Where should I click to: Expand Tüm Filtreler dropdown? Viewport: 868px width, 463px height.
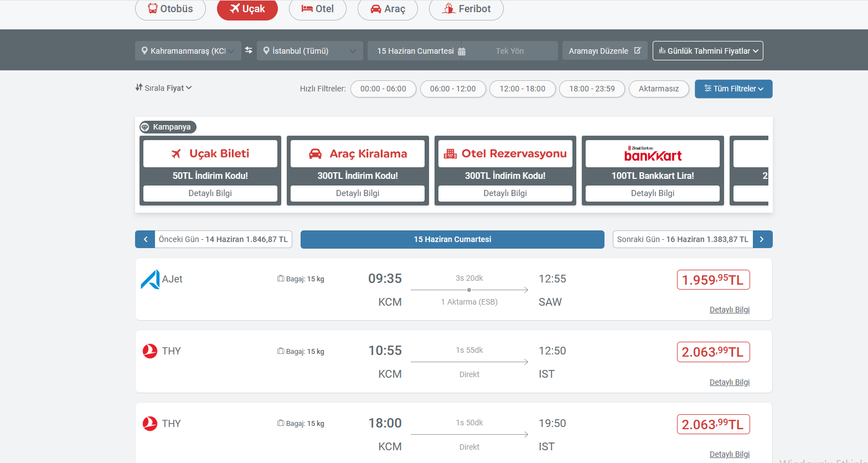point(733,89)
